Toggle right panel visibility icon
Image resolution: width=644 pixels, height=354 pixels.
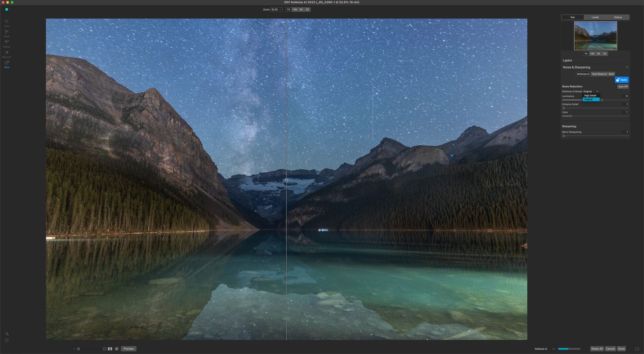click(x=637, y=349)
